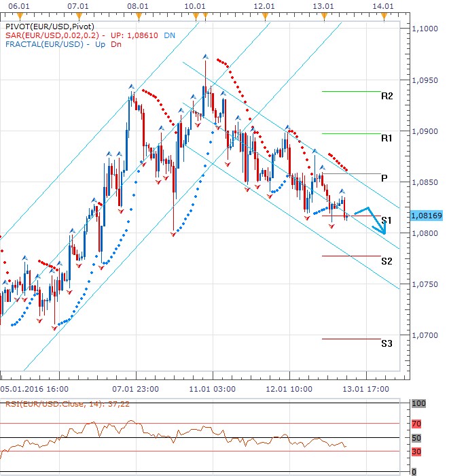Click the S3 support level label
Screen dimensions: 449x476
click(387, 344)
